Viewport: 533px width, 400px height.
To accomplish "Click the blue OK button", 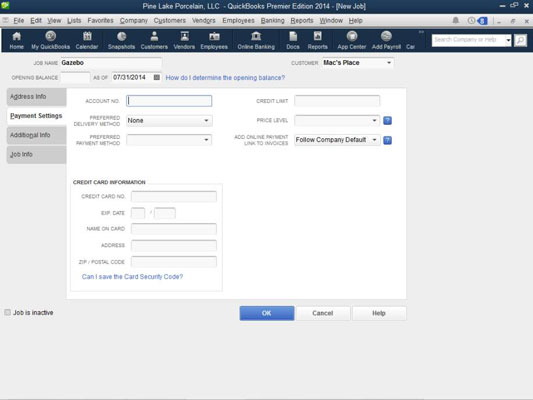I will tap(267, 313).
